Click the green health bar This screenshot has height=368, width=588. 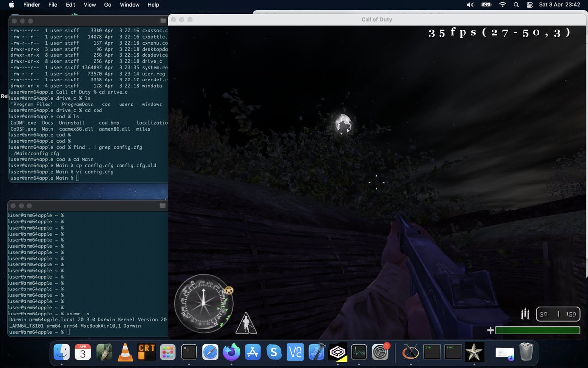pyautogui.click(x=538, y=330)
